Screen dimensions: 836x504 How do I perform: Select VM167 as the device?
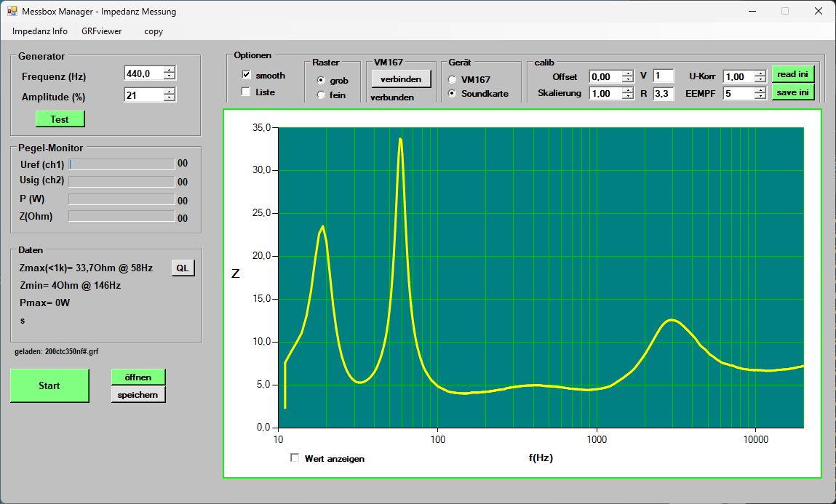coord(453,79)
